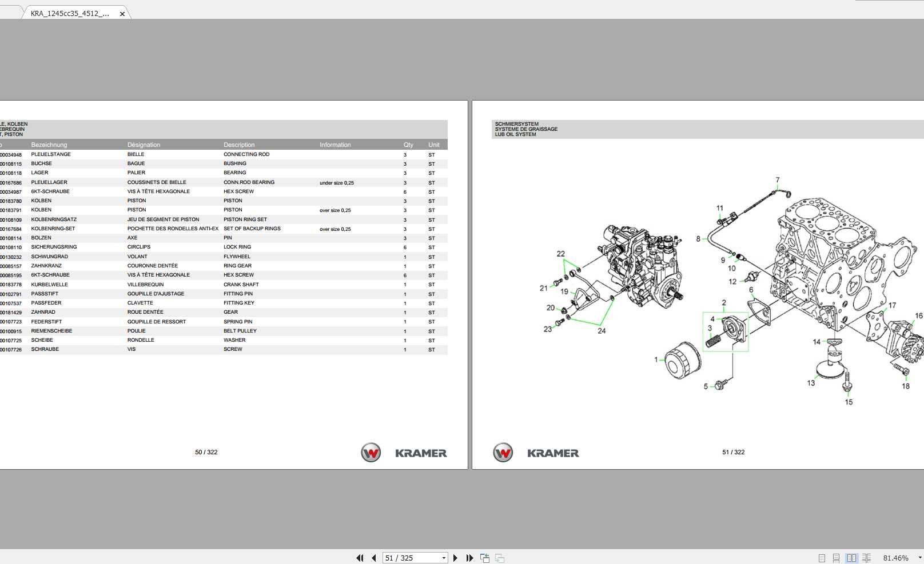The height and width of the screenshot is (564, 924).
Task: Click the SPRING PIN description cell
Action: point(238,322)
